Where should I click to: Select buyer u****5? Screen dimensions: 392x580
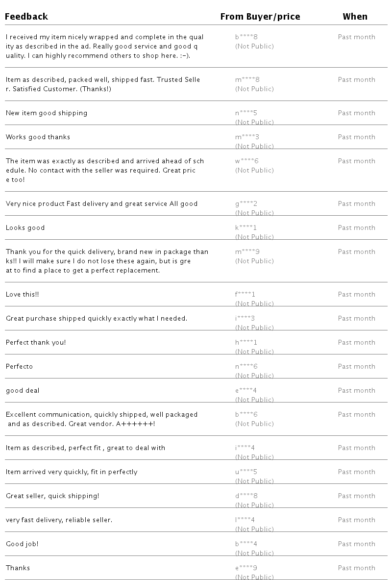coord(246,472)
